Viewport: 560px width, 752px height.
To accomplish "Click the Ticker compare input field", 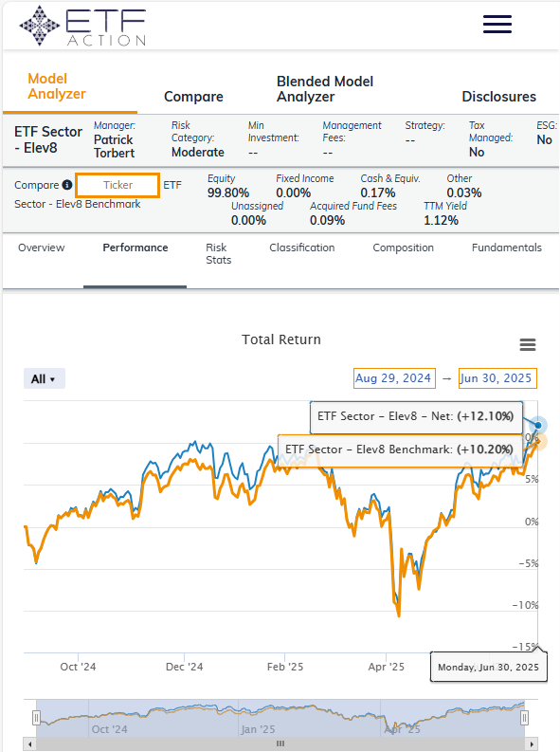I will 117,185.
